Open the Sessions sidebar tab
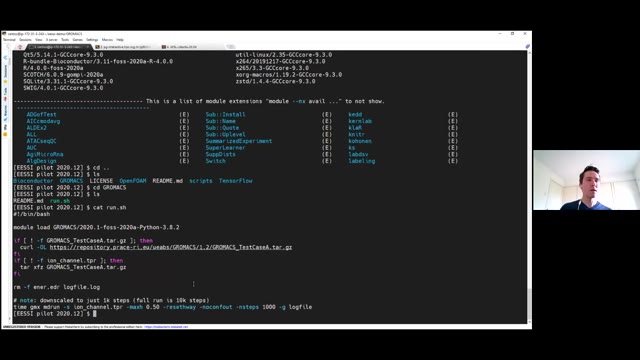 [6, 73]
